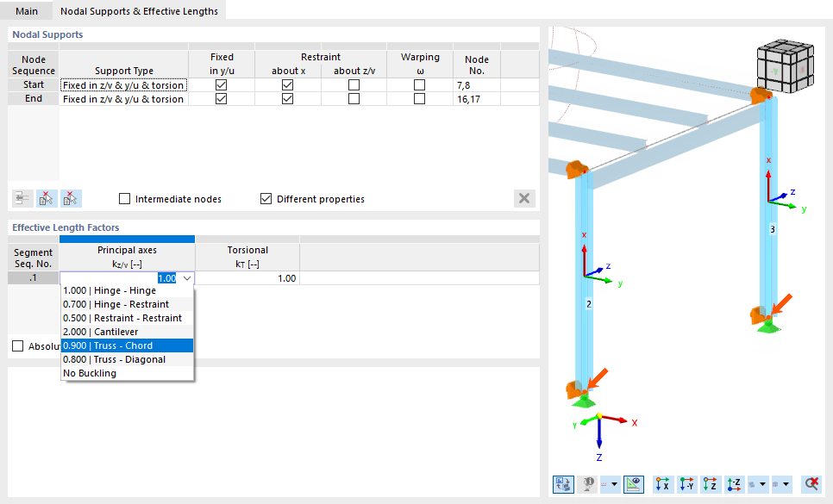Toggle the view synchronization icon in viewer toolbar
The image size is (833, 504).
coord(563,484)
